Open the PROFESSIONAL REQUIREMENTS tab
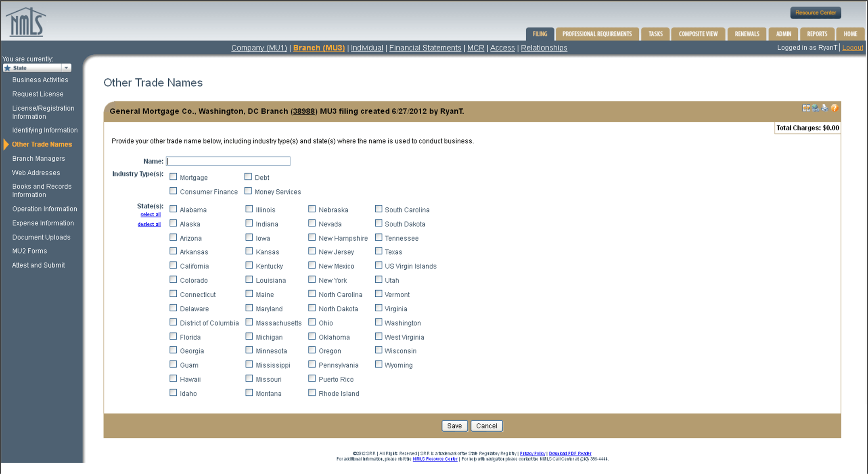Image resolution: width=868 pixels, height=474 pixels. coord(597,34)
